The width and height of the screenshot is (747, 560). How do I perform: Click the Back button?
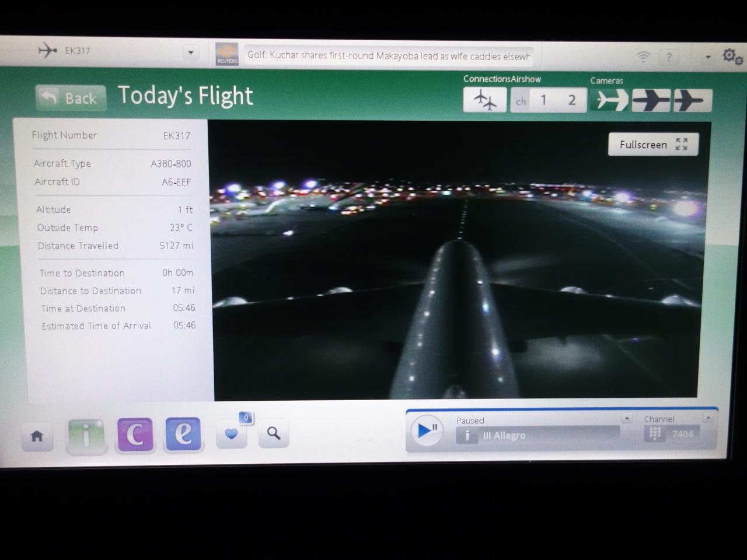[71, 97]
